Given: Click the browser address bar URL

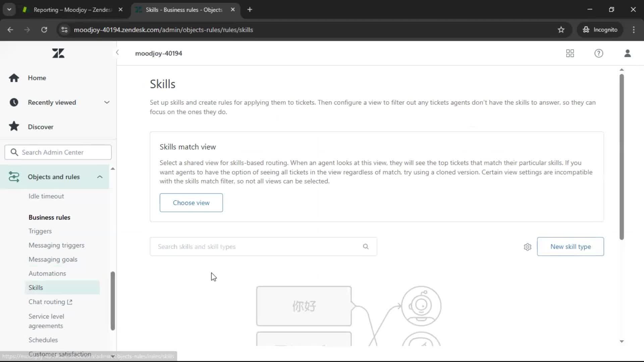Looking at the screenshot, I should click(163, 30).
